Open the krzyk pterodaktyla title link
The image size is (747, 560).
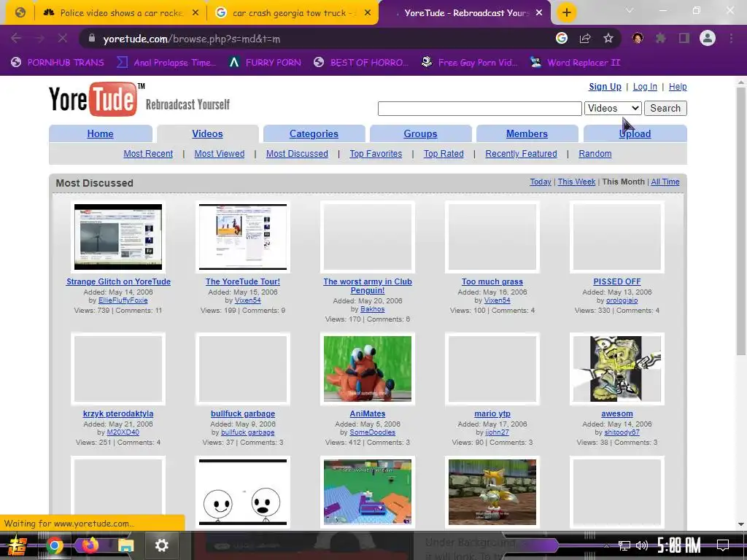click(x=118, y=413)
